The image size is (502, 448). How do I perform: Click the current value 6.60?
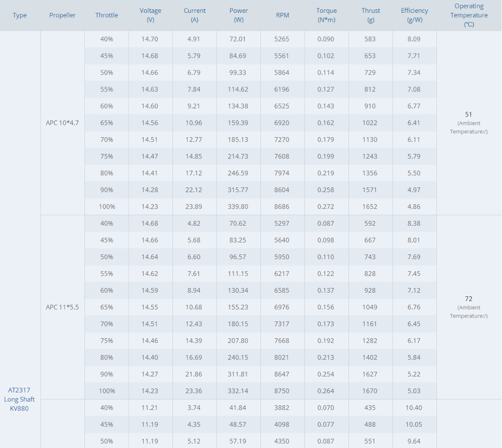(194, 257)
